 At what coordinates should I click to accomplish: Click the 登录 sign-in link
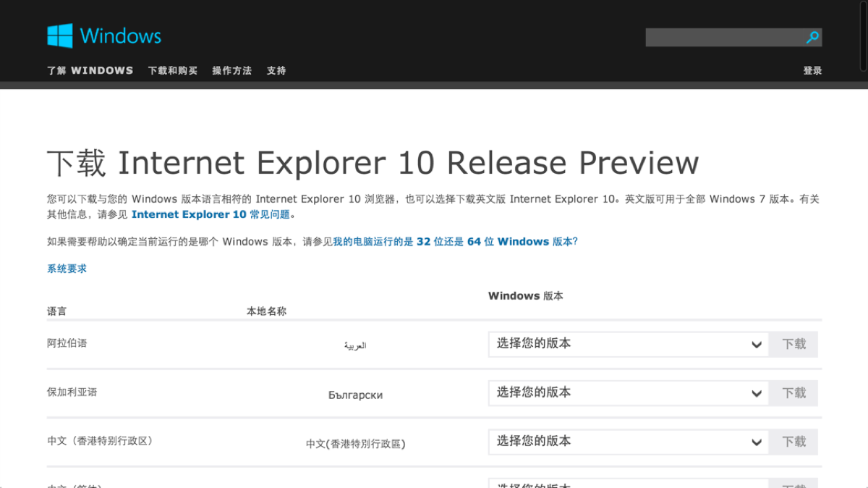812,70
